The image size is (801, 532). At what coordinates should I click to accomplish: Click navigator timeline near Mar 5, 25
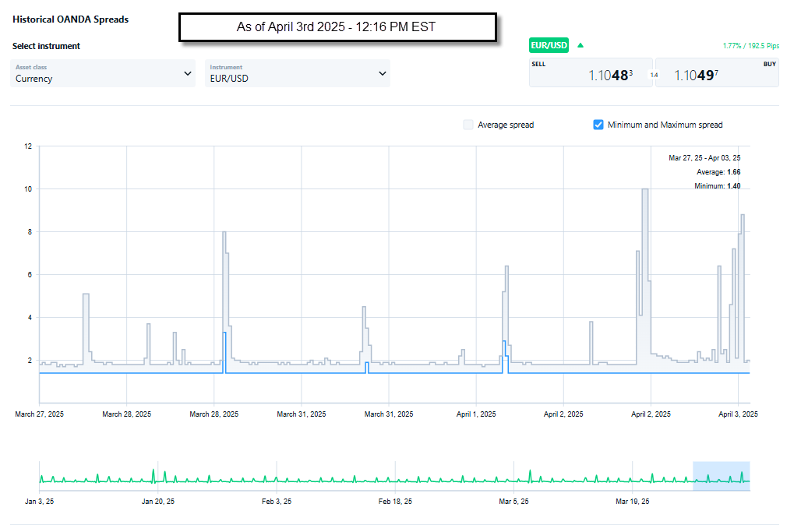514,481
